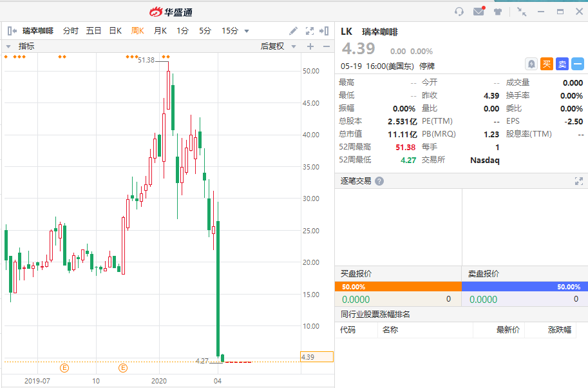Click the LK ticker symbol

[346, 32]
